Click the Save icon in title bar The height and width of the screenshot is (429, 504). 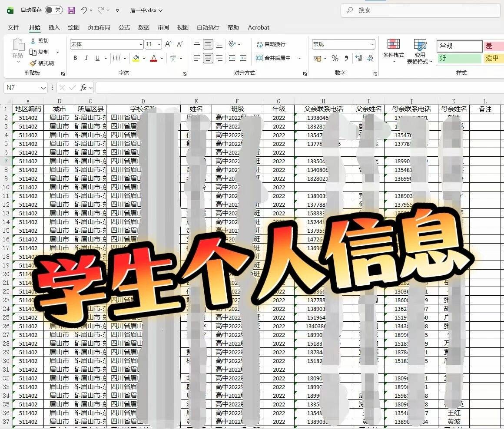click(x=71, y=10)
